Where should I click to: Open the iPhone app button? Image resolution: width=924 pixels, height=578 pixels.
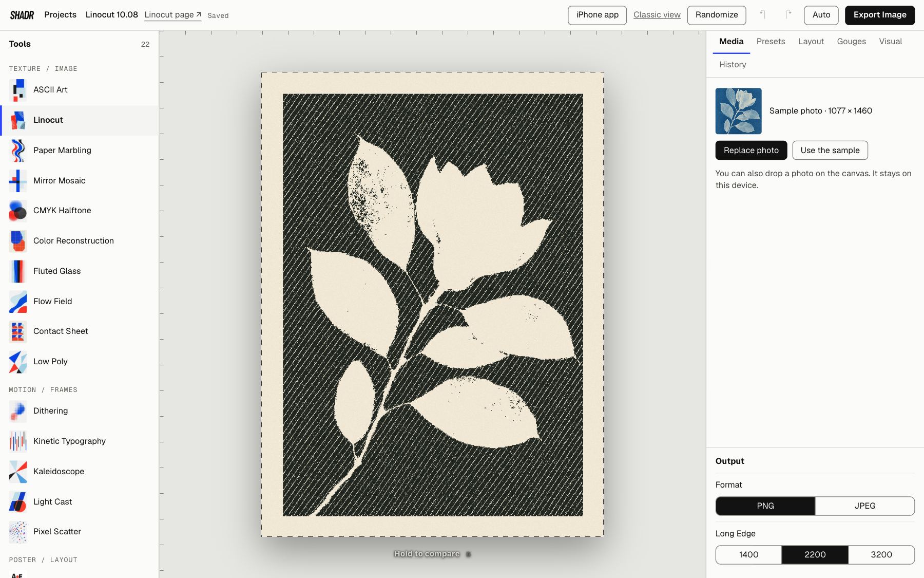pos(597,15)
